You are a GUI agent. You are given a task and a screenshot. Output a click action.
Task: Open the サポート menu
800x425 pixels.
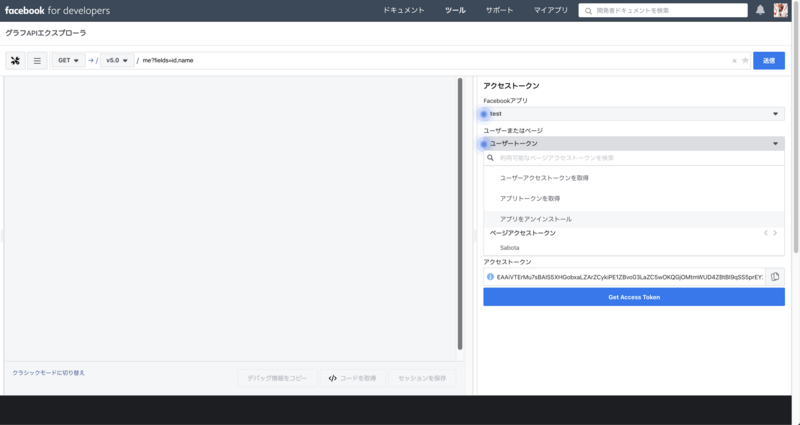(499, 10)
